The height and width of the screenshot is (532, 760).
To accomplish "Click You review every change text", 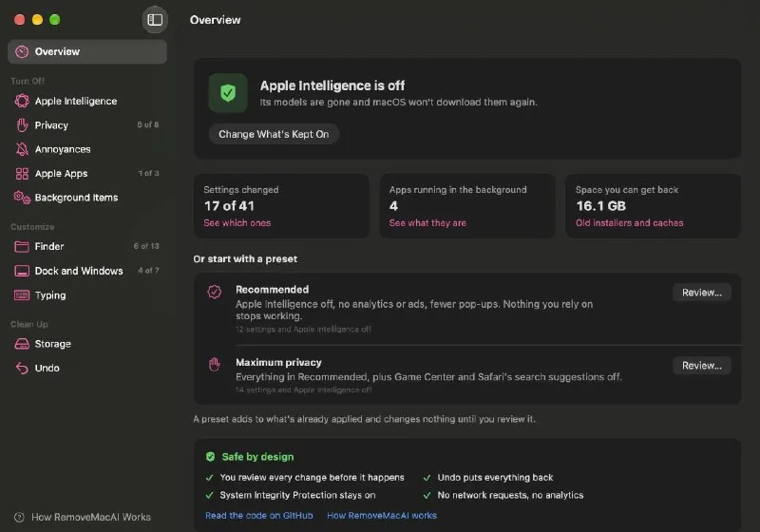I will [x=312, y=478].
